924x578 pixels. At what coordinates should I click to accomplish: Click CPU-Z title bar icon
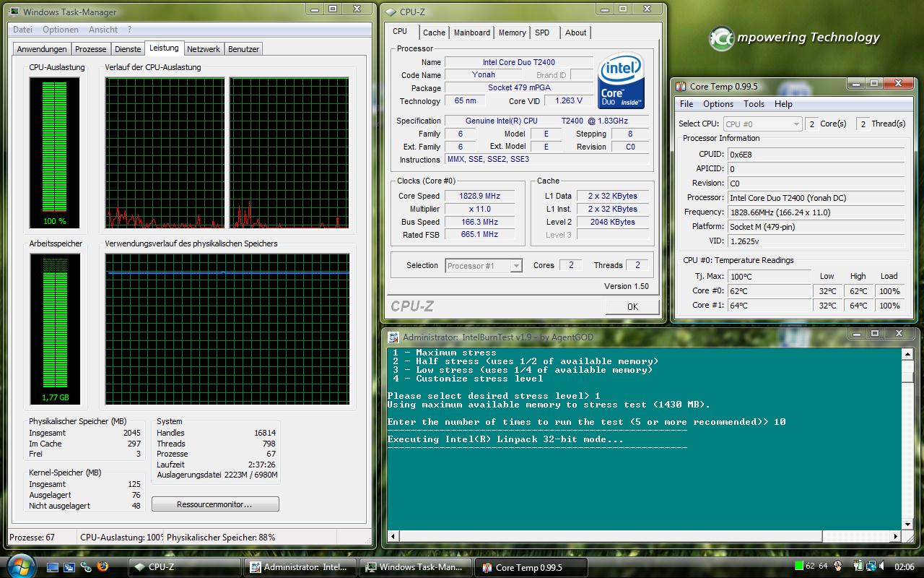[391, 12]
